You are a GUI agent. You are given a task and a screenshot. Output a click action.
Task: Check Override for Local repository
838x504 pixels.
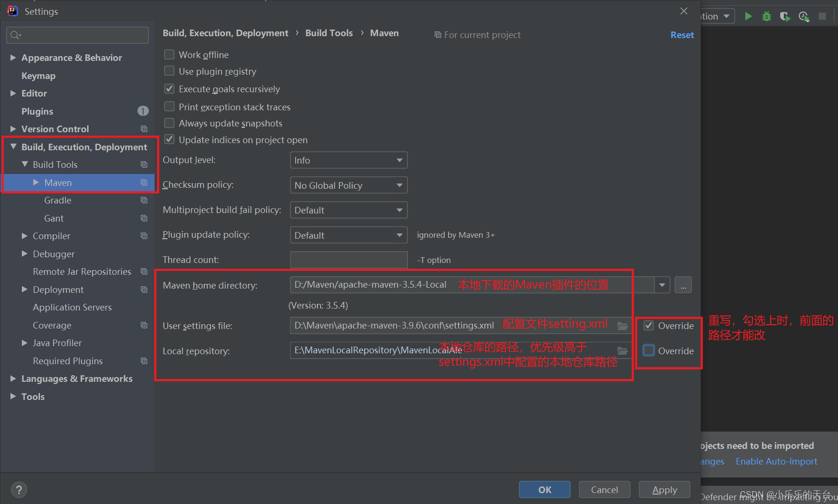pos(649,350)
